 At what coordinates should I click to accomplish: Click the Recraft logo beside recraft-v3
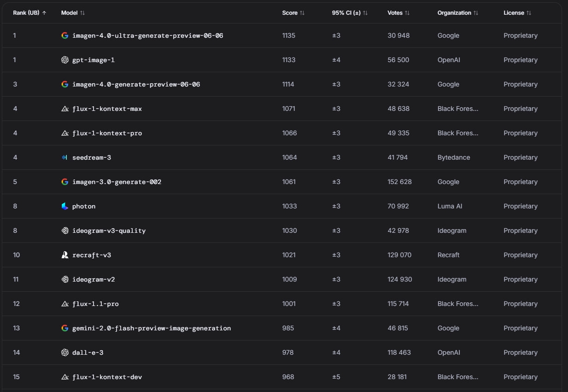coord(64,255)
